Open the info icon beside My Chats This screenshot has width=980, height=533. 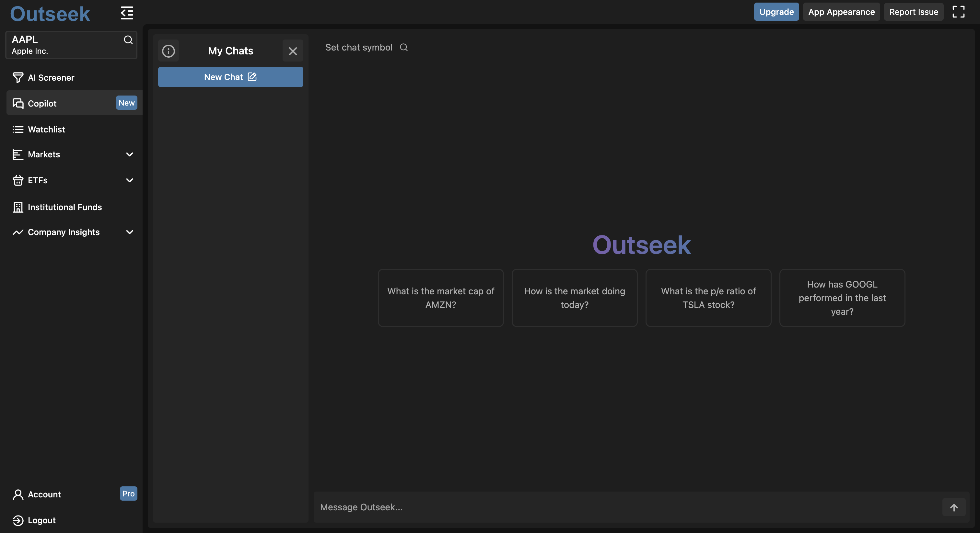169,51
